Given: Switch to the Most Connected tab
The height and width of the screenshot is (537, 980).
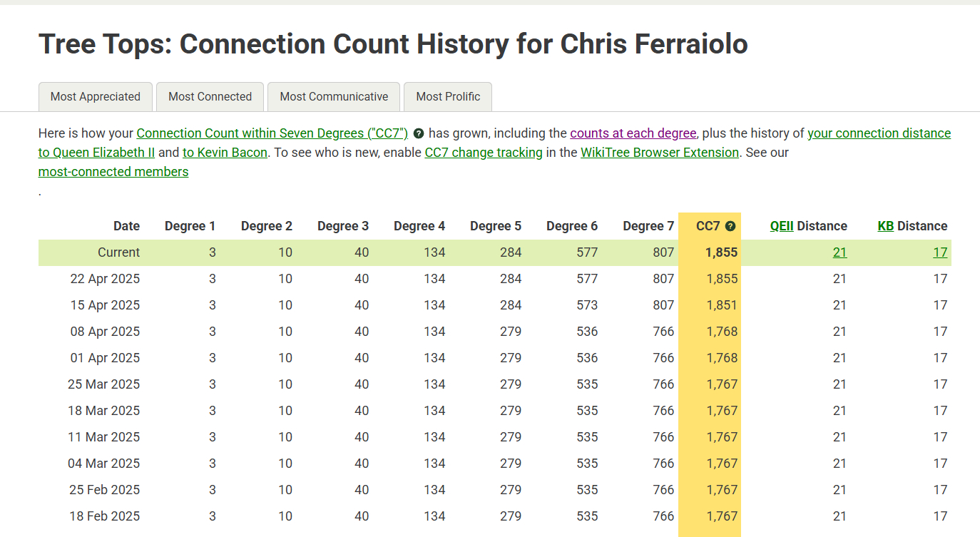Looking at the screenshot, I should (x=210, y=97).
